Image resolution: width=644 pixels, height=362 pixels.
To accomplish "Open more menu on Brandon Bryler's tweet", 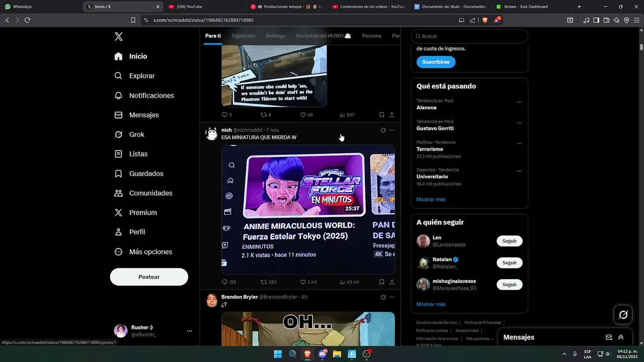I will [x=392, y=297].
